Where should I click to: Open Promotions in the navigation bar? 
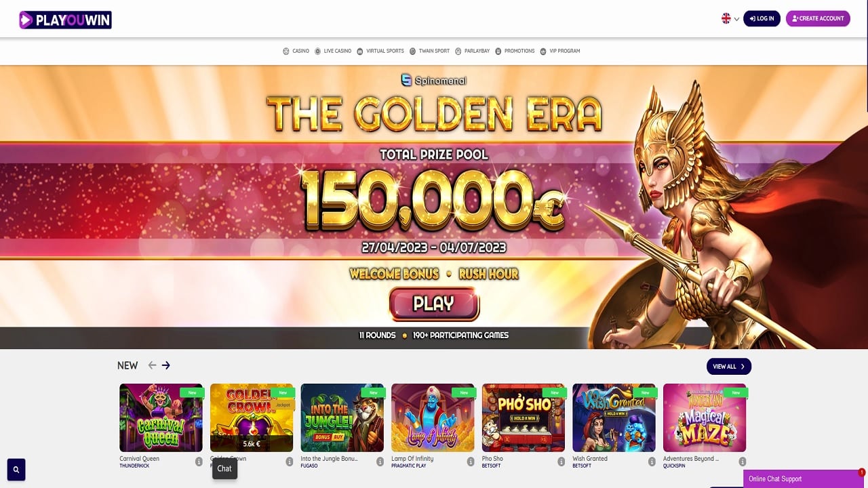click(x=515, y=51)
